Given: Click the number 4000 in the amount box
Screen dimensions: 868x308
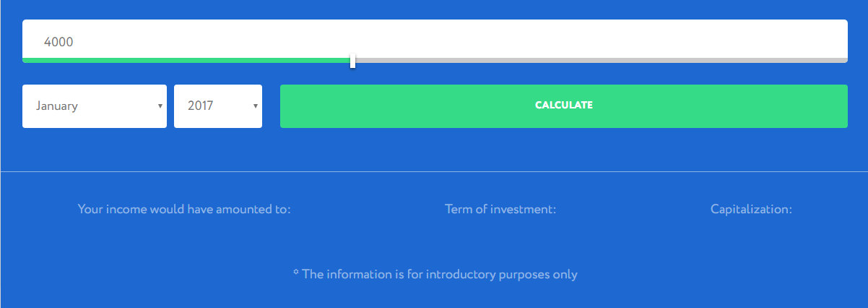Looking at the screenshot, I should tap(58, 42).
